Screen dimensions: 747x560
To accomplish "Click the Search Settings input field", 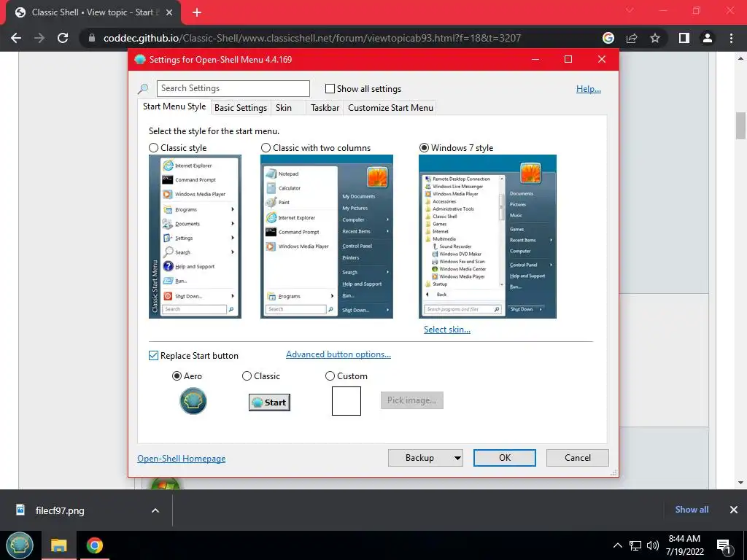I will click(x=233, y=88).
